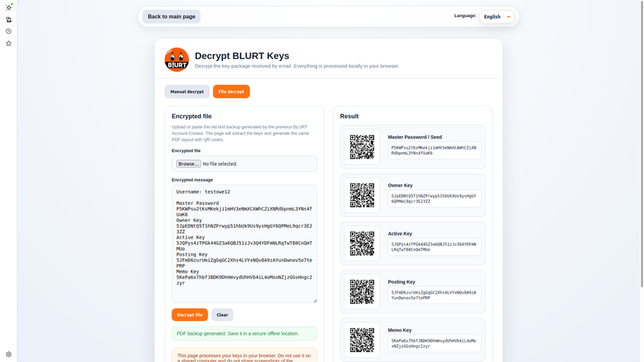Click the 'Memo Key' result label
Screen dimensions: 644x362
[399, 331]
